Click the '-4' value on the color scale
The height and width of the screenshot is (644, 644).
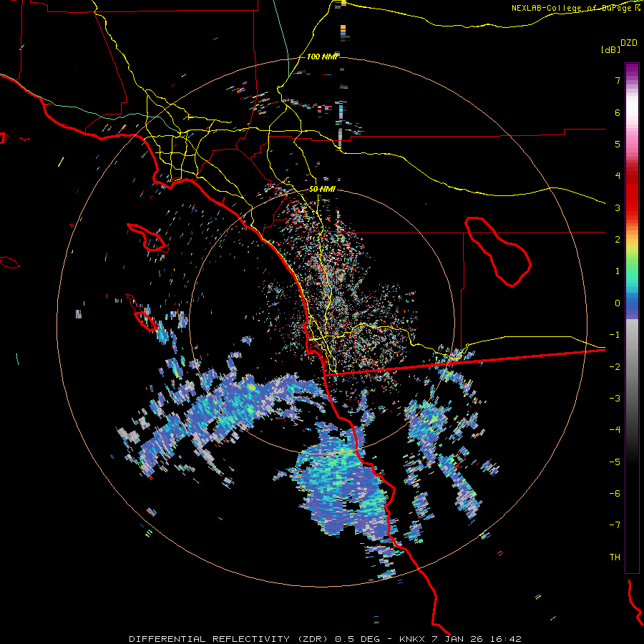(x=615, y=430)
